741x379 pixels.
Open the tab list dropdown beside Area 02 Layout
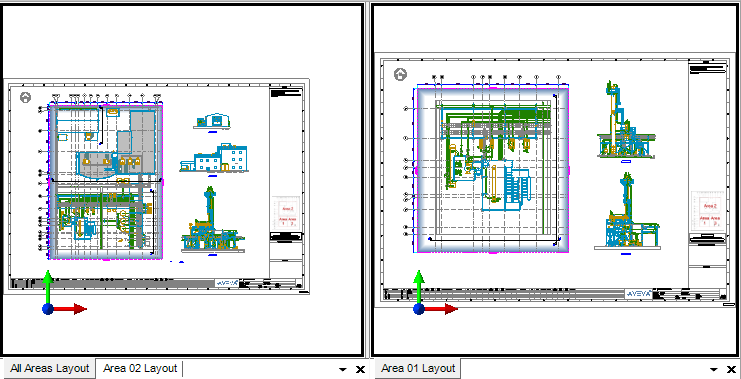click(x=343, y=370)
